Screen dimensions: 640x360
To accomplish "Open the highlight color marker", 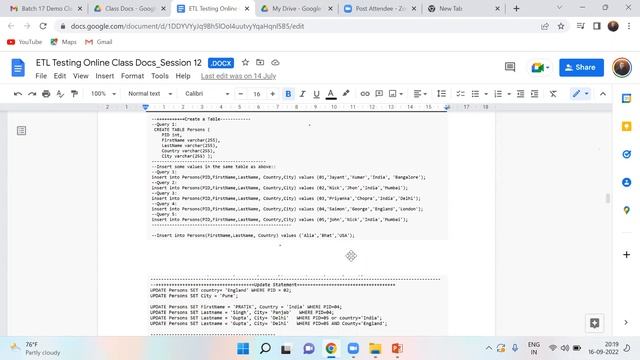I will pos(346,94).
